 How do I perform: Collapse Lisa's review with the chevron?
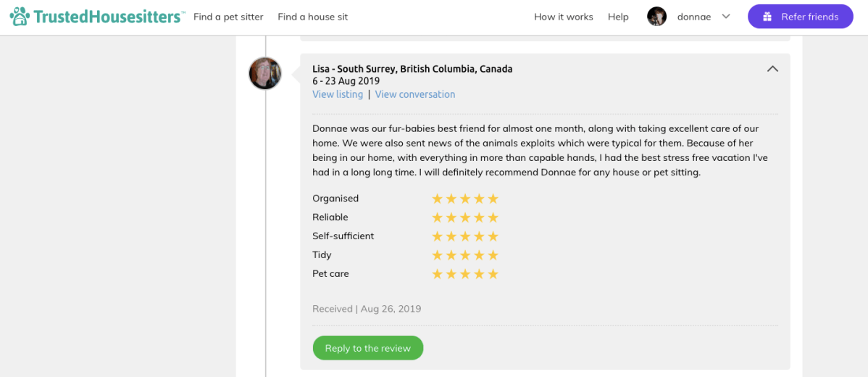[772, 69]
